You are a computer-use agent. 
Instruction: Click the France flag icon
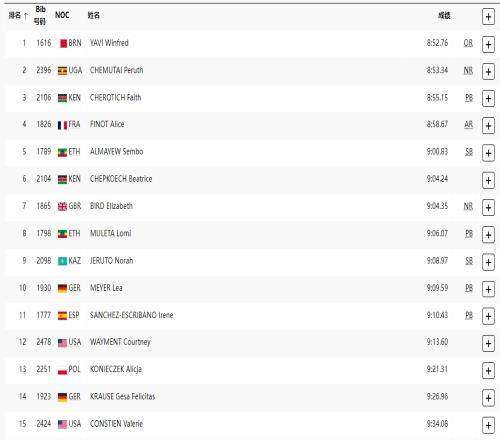coord(62,125)
